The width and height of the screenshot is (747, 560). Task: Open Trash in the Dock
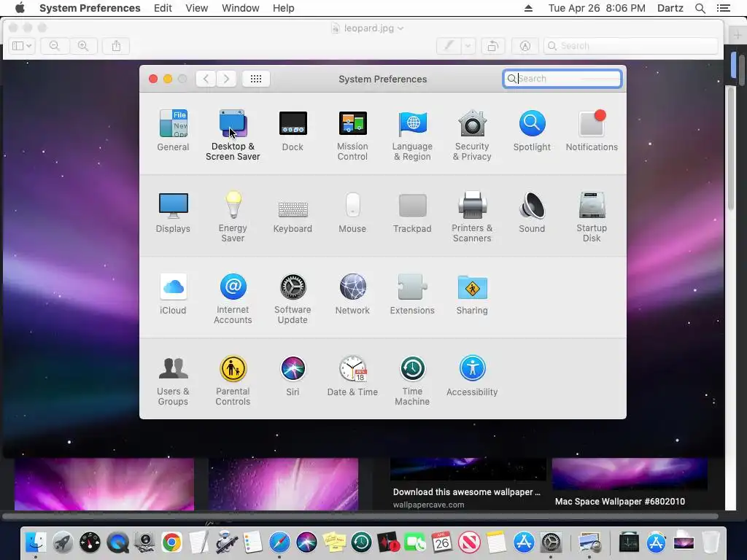711,542
